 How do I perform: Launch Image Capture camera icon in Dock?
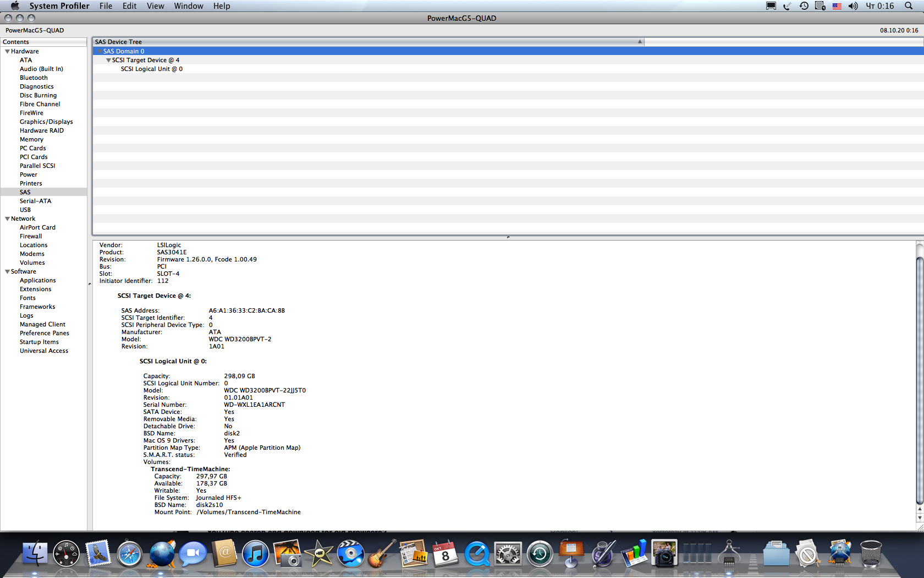[x=665, y=553]
